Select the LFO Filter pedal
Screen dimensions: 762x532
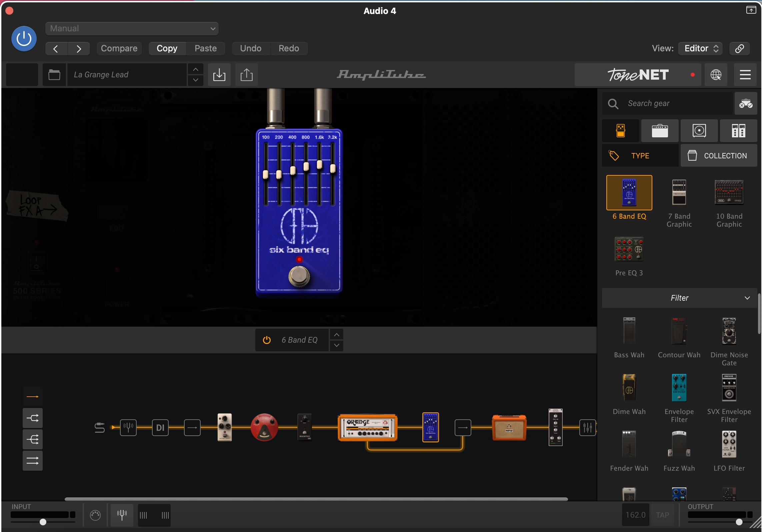pyautogui.click(x=729, y=444)
